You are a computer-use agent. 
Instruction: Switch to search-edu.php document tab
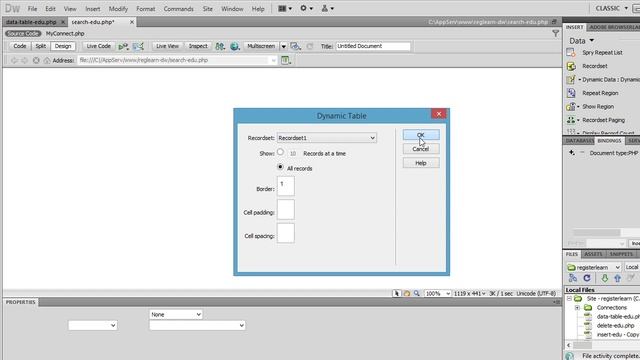(93, 22)
